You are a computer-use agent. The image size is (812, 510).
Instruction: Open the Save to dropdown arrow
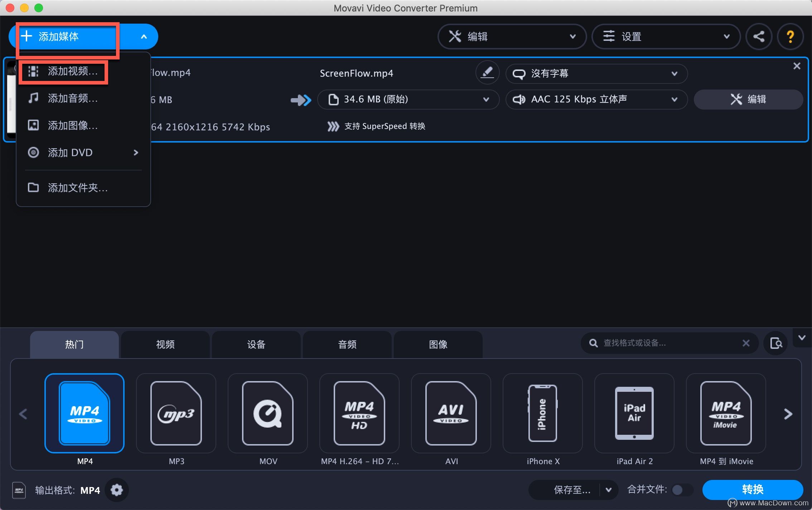(609, 490)
